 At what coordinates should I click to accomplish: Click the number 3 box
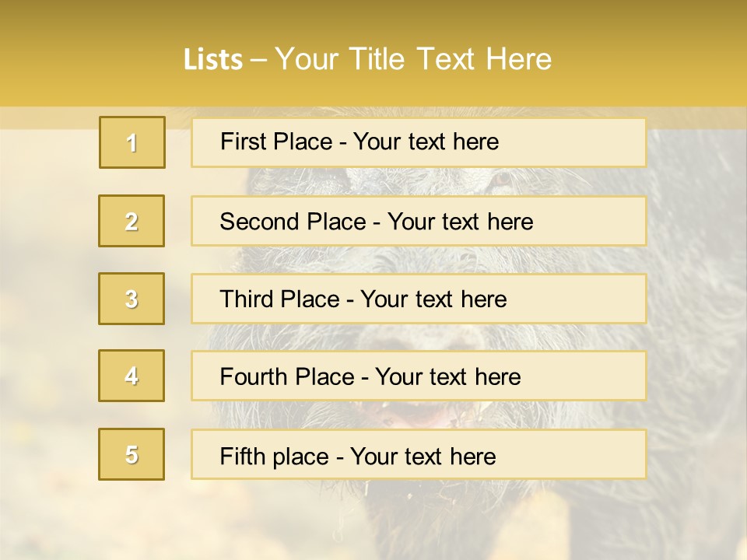click(x=132, y=299)
